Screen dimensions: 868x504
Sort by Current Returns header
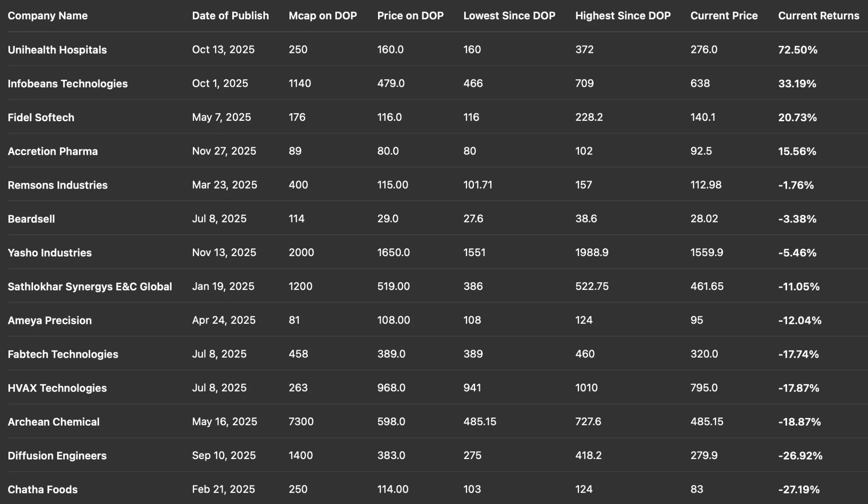point(818,16)
